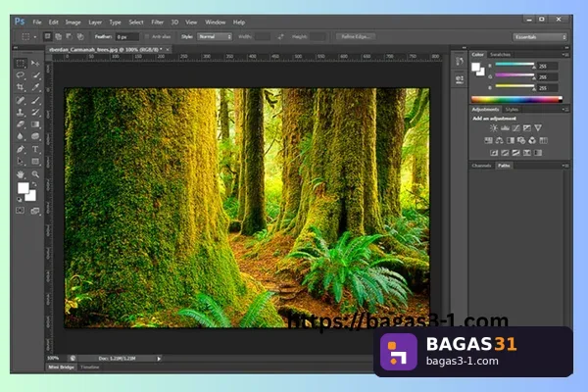Image resolution: width=588 pixels, height=392 pixels.
Task: Add a Channel Mixer adjustment
Action: [x=532, y=140]
